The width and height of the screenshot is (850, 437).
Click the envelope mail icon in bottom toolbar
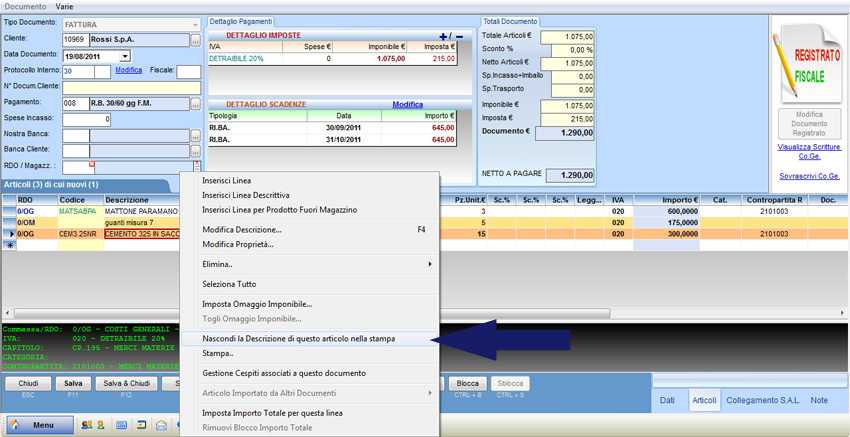[x=160, y=425]
